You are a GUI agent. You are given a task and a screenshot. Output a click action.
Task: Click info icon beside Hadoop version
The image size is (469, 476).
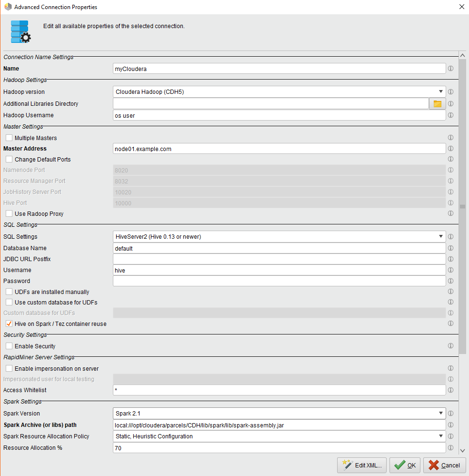(450, 92)
